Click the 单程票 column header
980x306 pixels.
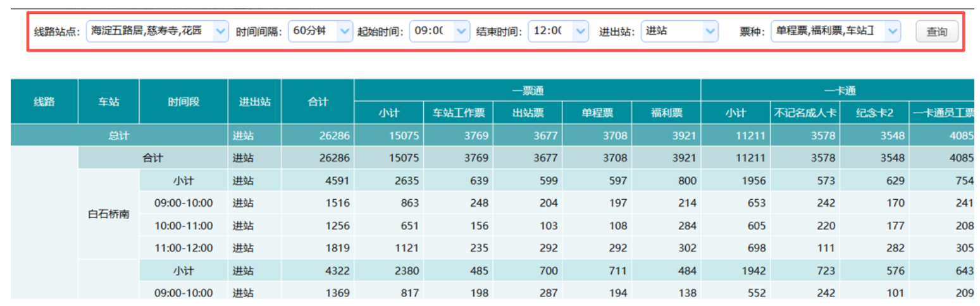click(x=597, y=113)
